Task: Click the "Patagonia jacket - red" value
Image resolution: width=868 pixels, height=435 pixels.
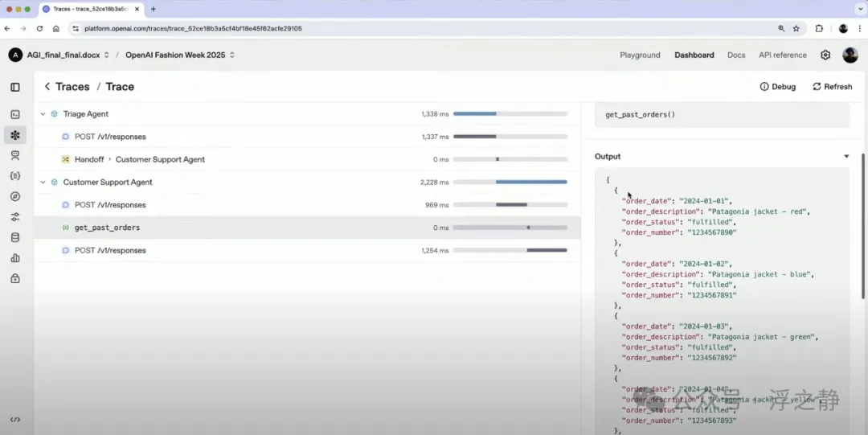Action: pos(759,211)
